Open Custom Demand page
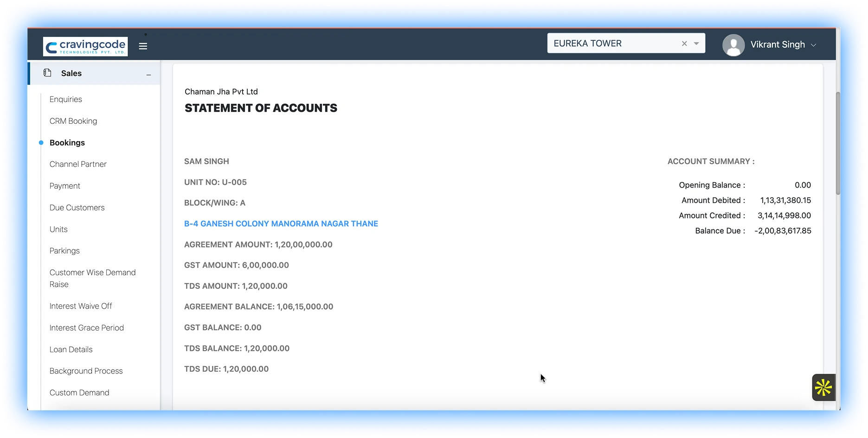 pos(79,393)
